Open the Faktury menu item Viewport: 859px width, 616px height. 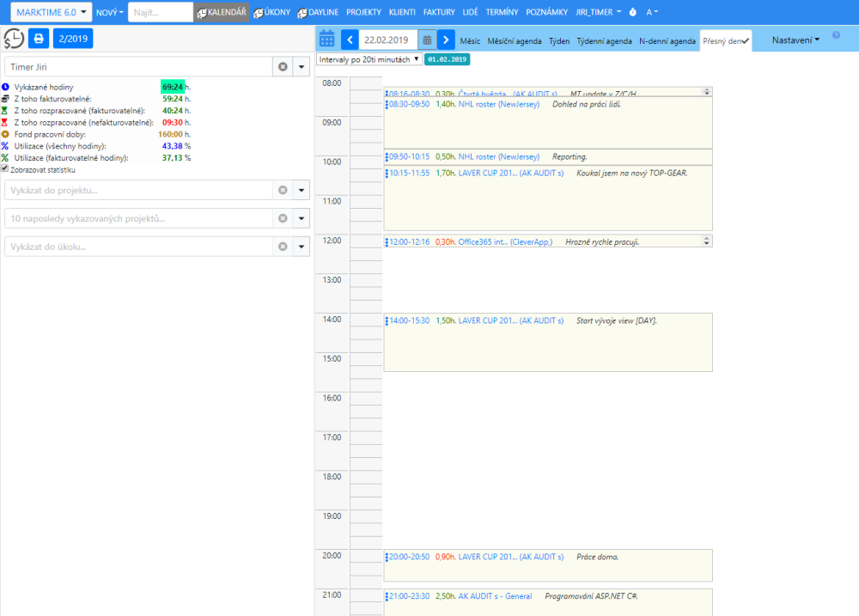[439, 12]
